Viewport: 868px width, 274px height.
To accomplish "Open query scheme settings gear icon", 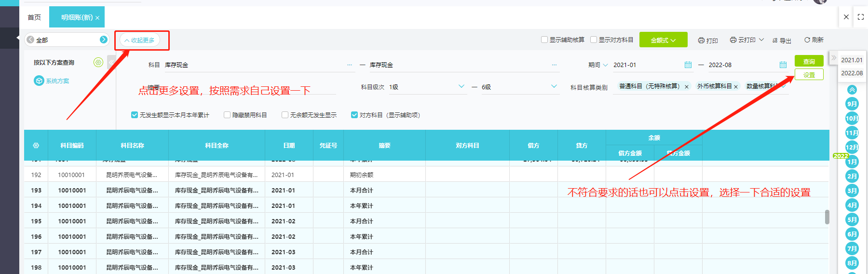I will click(98, 62).
